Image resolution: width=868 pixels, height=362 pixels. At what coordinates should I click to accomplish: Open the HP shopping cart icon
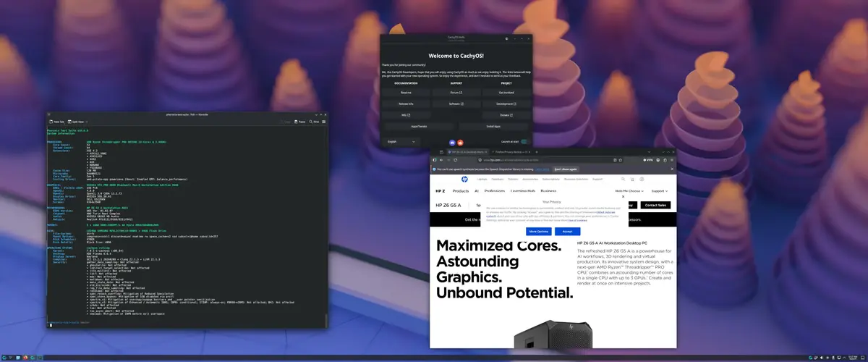click(x=632, y=179)
